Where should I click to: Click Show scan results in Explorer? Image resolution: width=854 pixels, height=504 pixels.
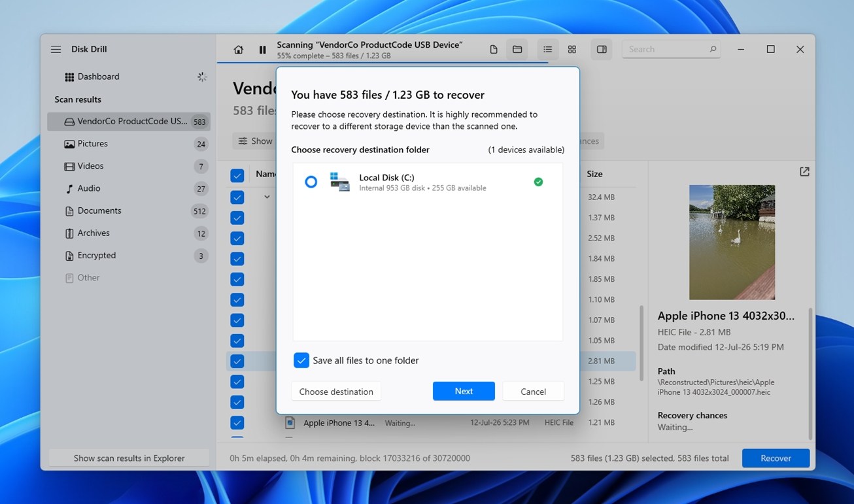point(129,458)
